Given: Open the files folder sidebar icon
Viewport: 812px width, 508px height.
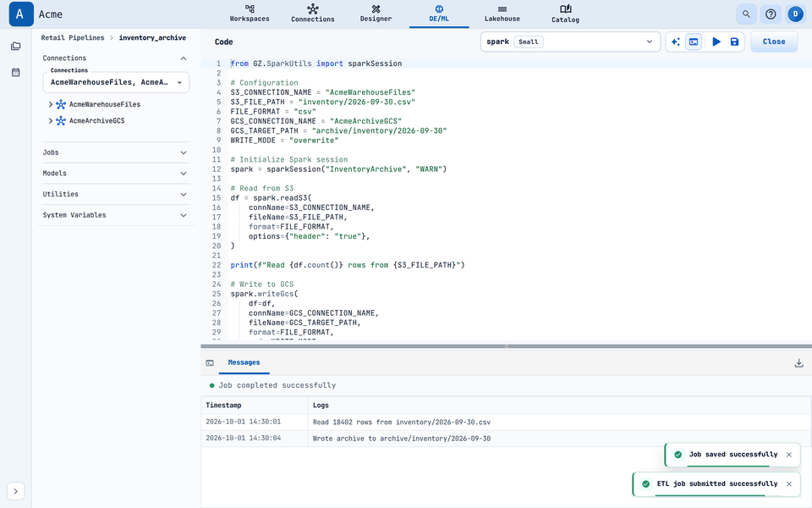Looking at the screenshot, I should 15,46.
